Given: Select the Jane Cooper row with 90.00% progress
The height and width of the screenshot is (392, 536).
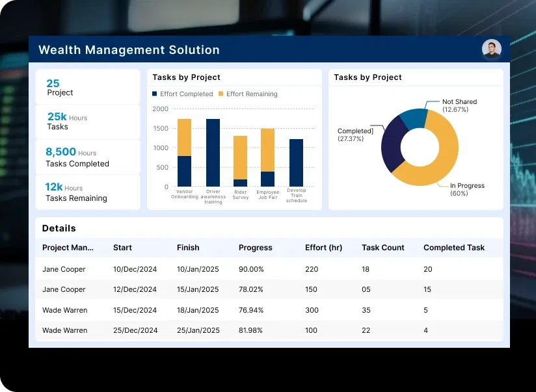Looking at the screenshot, I should pos(268,269).
